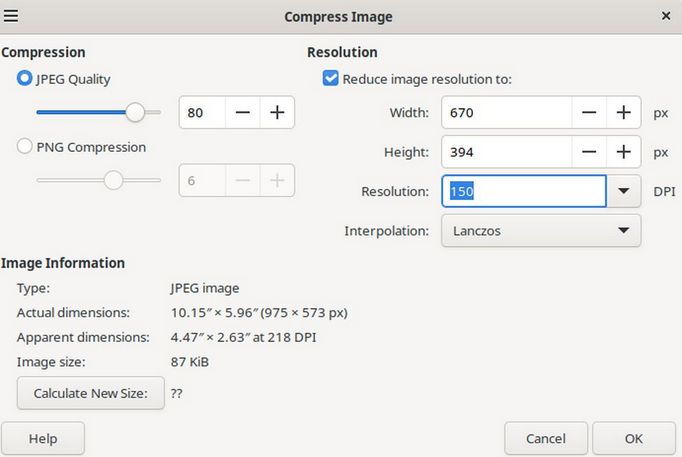Cancel the Compress Image dialog

545,438
